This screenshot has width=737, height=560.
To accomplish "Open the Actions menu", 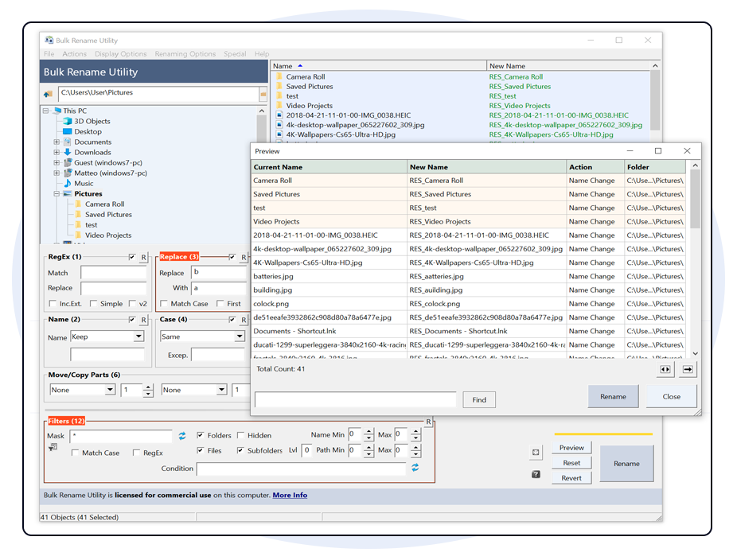I will pos(74,54).
